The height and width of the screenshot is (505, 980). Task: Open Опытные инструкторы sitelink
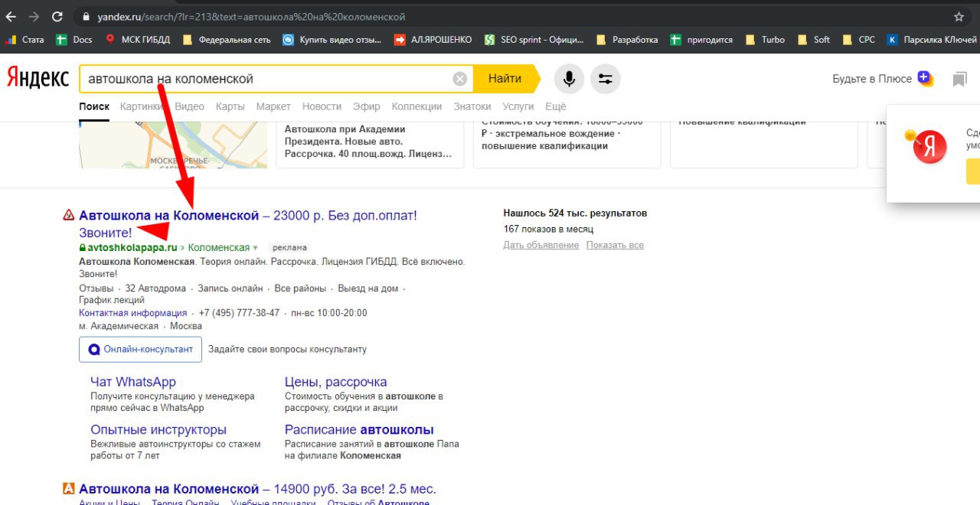click(x=158, y=429)
